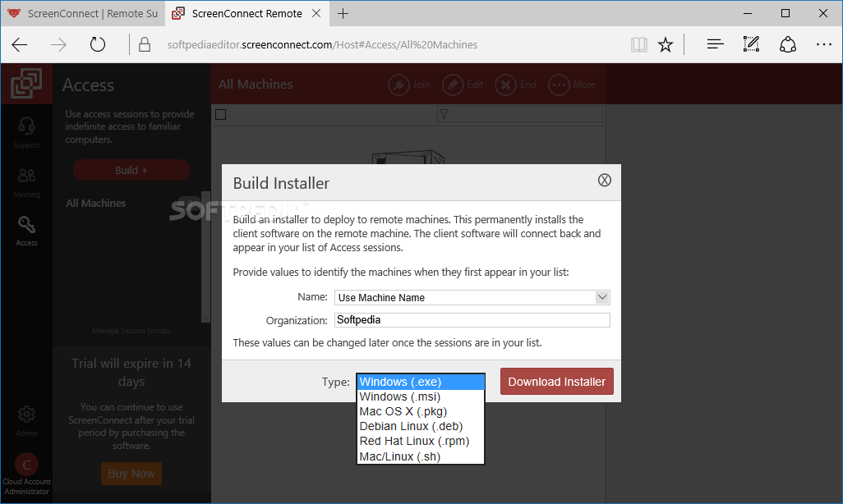Select All Machines session group

coord(95,203)
